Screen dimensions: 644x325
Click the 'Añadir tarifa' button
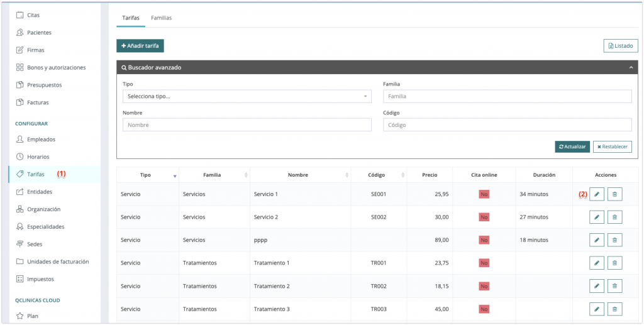140,46
